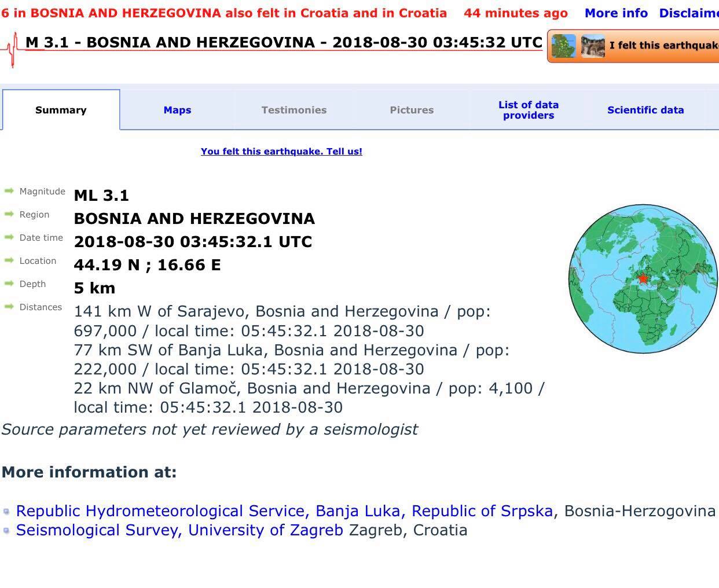The image size is (719, 588).
Task: Switch to the Pictures tab
Action: [x=412, y=110]
